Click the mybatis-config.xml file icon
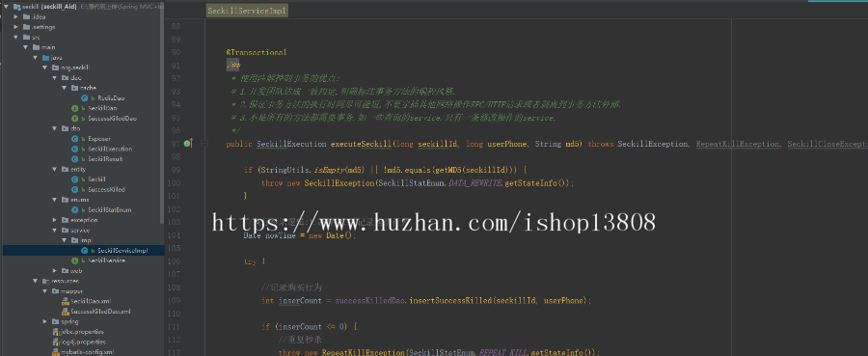The height and width of the screenshot is (356, 868). 55,351
